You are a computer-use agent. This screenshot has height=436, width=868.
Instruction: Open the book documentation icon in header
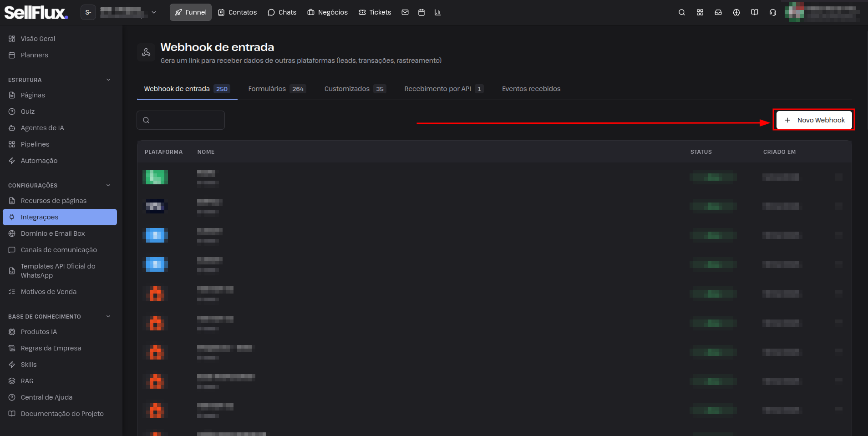point(755,12)
